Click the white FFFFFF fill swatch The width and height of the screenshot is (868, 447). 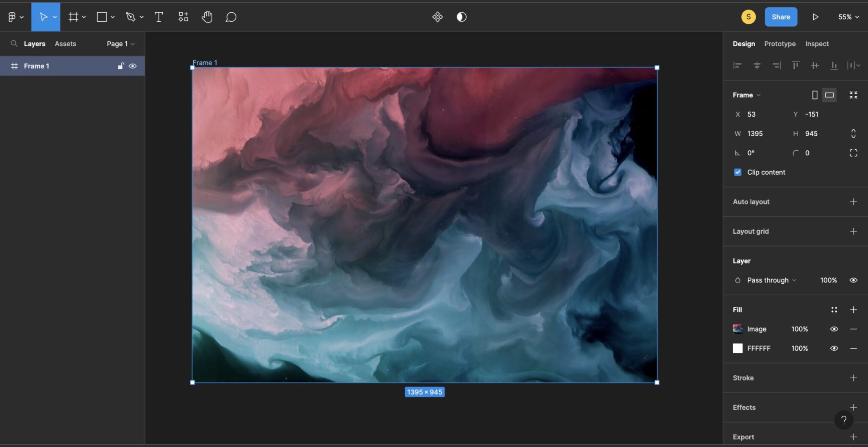tap(737, 348)
